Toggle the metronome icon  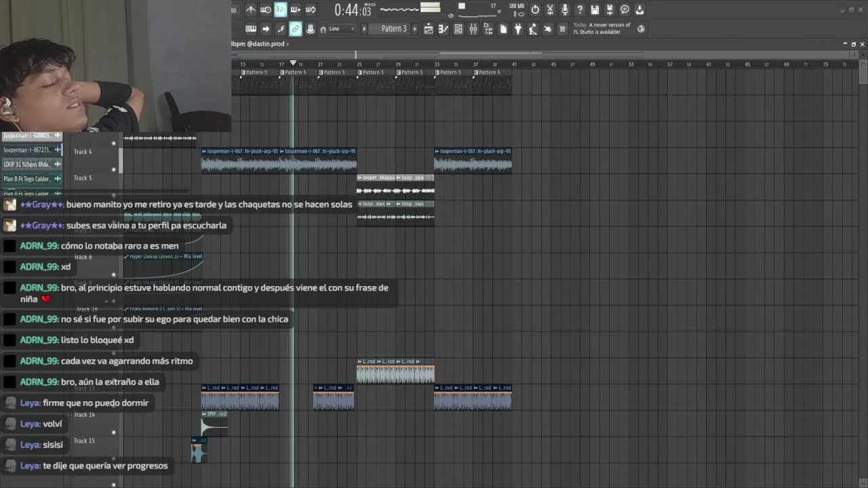click(250, 9)
